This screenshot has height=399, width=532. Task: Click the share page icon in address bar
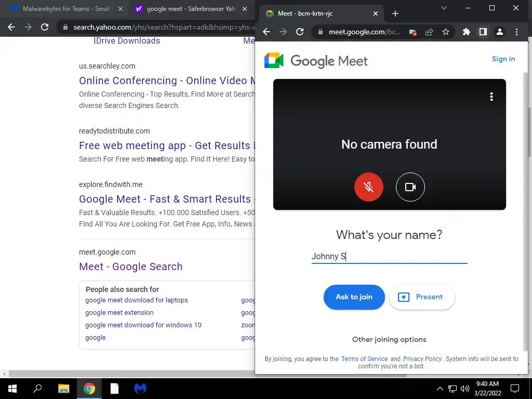[x=429, y=32]
